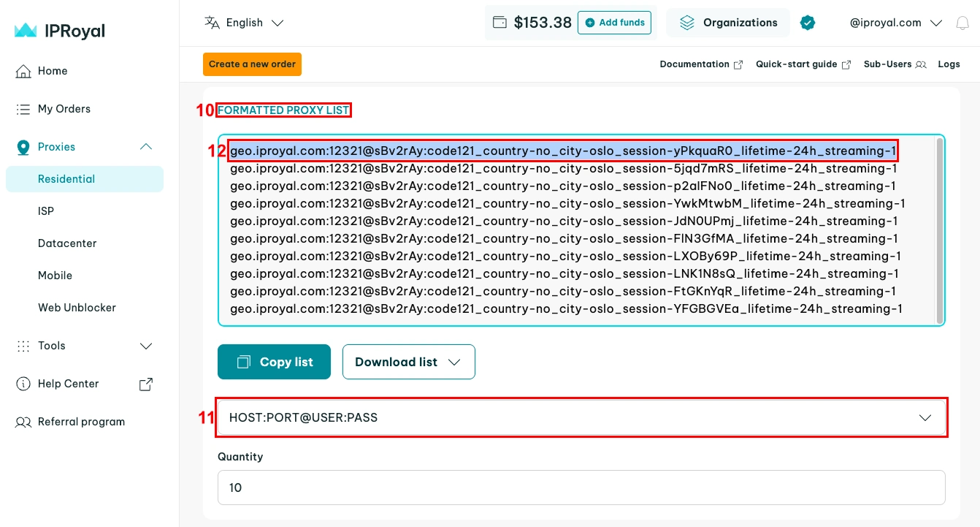The width and height of the screenshot is (980, 527).
Task: Click proxy line with session LNK1N8sQ
Action: 564,274
